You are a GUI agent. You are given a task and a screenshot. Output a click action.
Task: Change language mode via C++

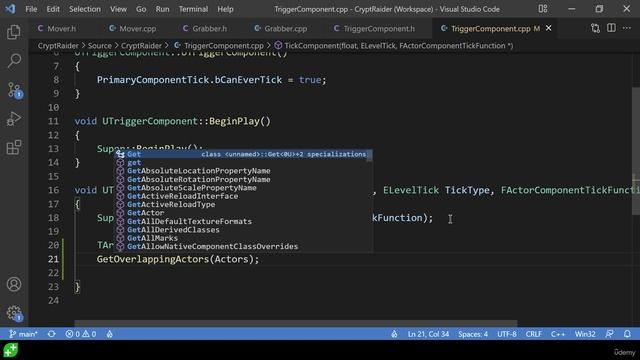pos(558,334)
